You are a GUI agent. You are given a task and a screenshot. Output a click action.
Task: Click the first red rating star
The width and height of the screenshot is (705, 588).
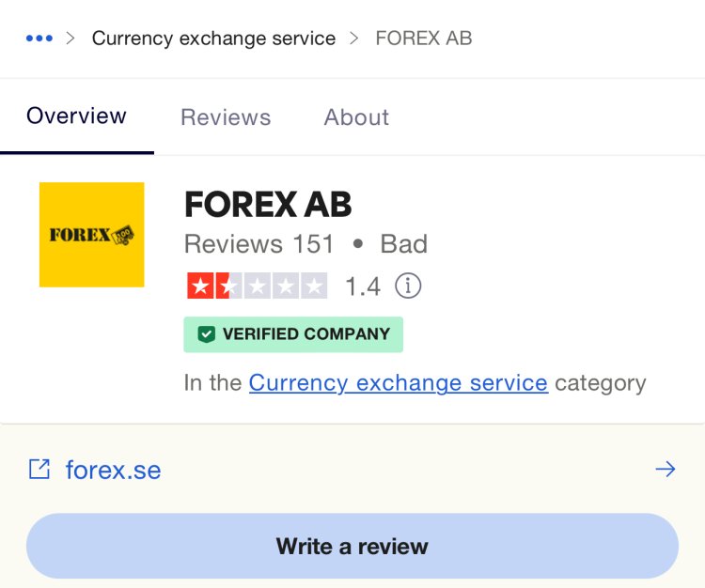199,286
